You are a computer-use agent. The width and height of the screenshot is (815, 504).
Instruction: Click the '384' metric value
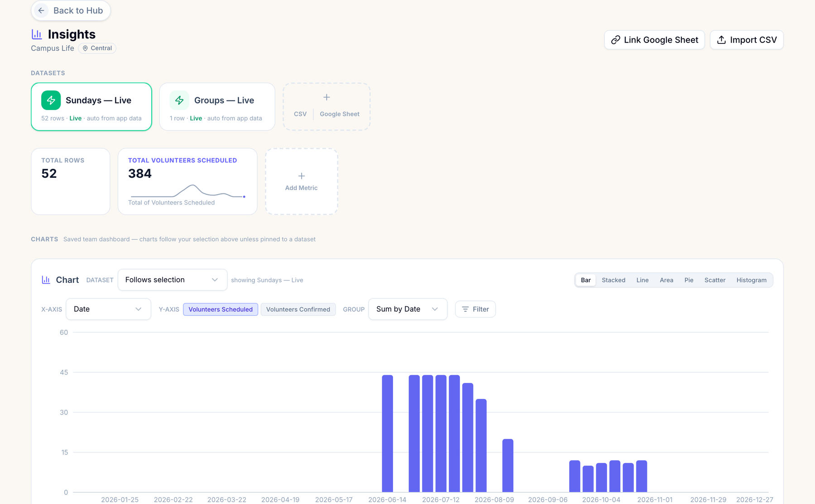[x=140, y=173]
